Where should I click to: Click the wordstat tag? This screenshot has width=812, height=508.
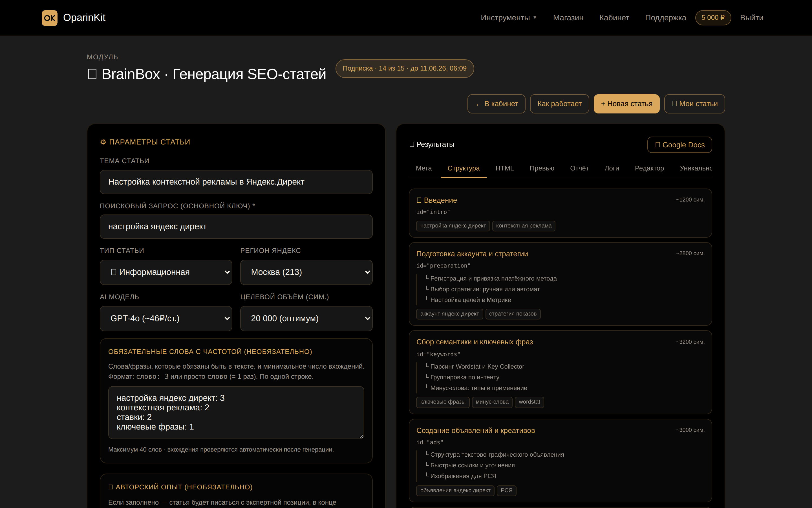529,402
